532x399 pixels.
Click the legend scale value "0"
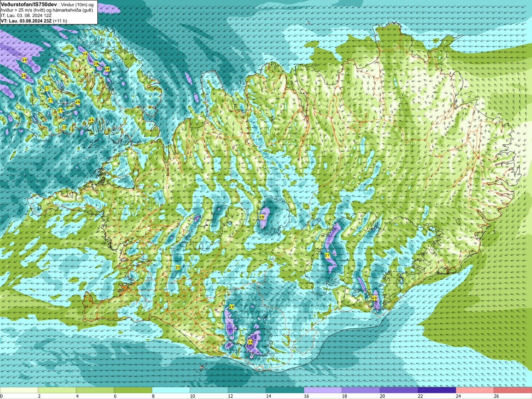[x=1, y=397]
